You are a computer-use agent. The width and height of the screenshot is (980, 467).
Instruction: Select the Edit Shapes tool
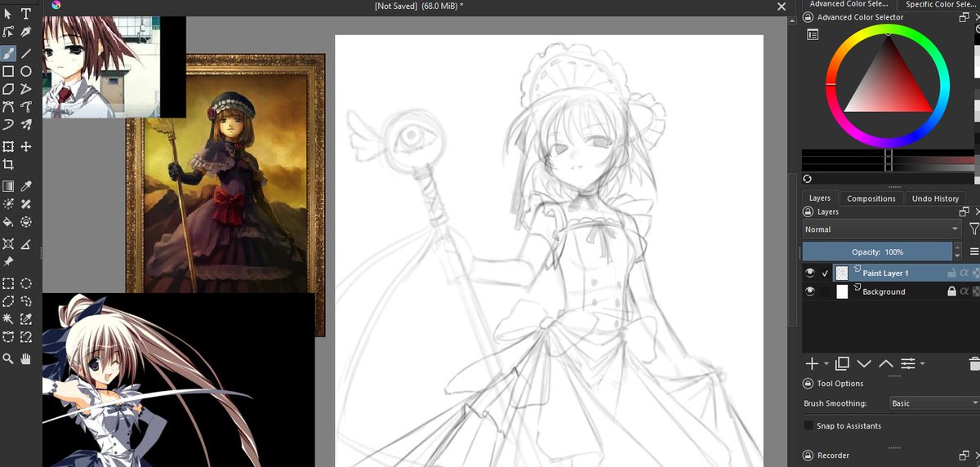(8, 33)
